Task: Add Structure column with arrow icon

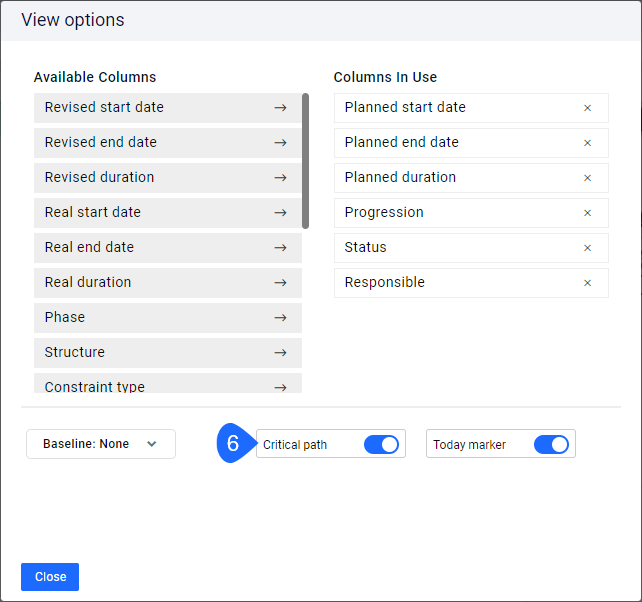Action: click(x=280, y=353)
